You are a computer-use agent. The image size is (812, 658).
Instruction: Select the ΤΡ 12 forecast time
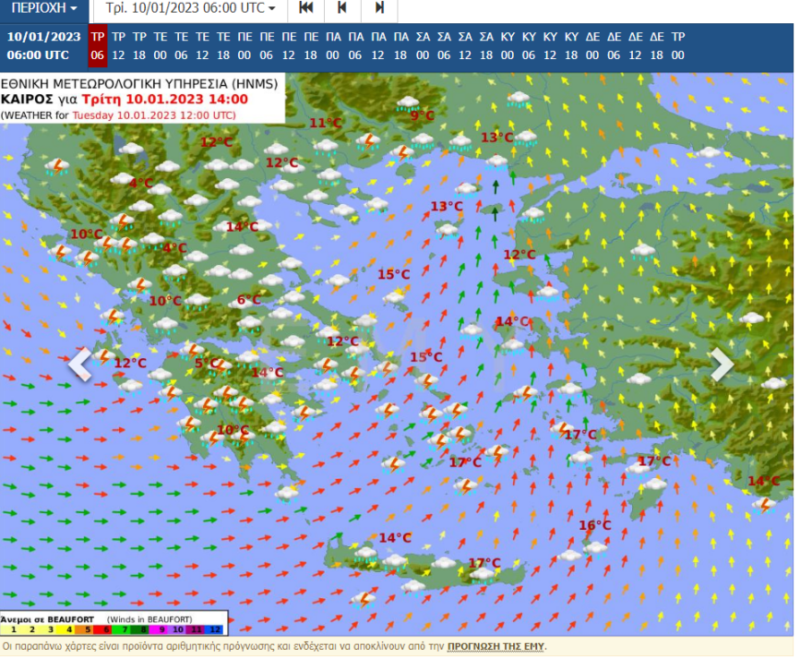118,46
